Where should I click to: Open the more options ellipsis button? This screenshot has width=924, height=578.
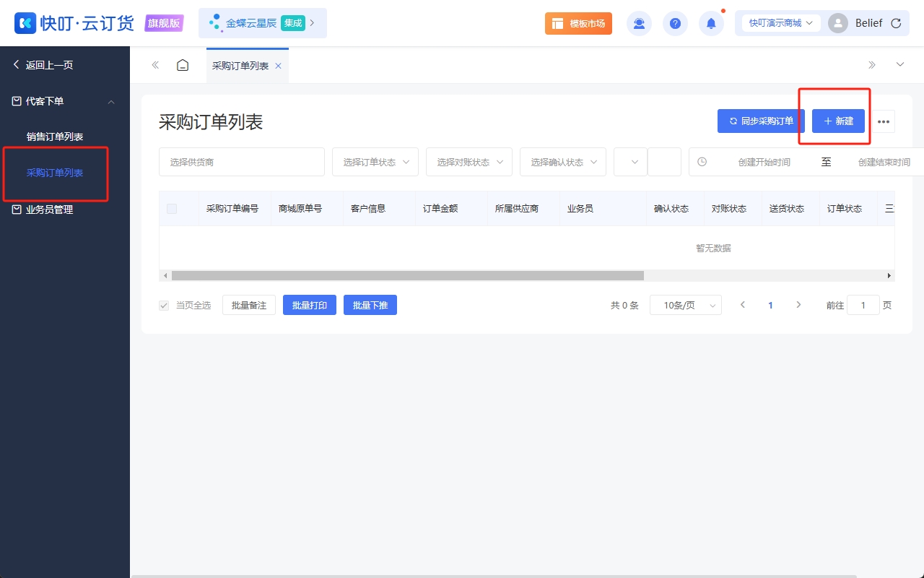[884, 121]
